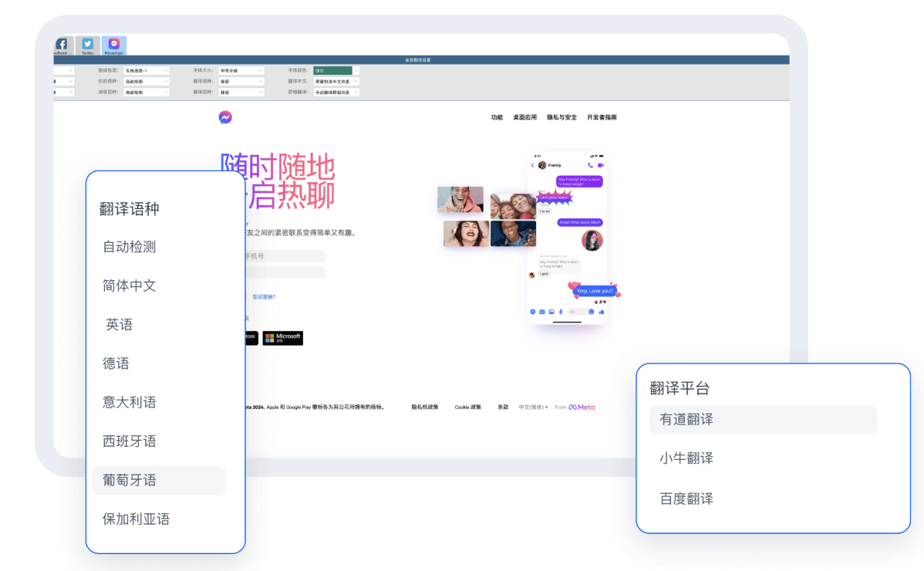The width and height of the screenshot is (924, 571).
Task: Open the 字体大小 font size dropdown
Action: (240, 70)
